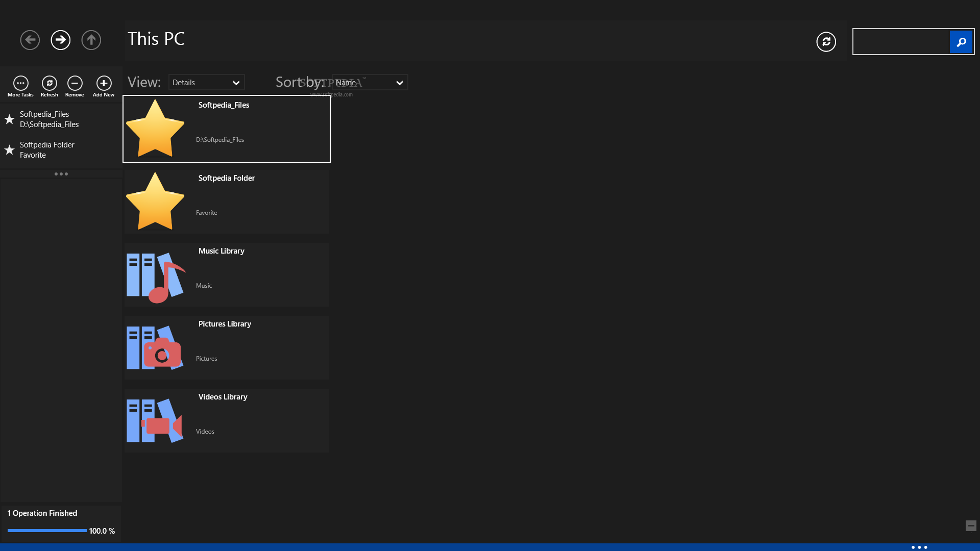The height and width of the screenshot is (551, 980).
Task: Click the Softpedia_Files tile title
Action: pos(224,105)
